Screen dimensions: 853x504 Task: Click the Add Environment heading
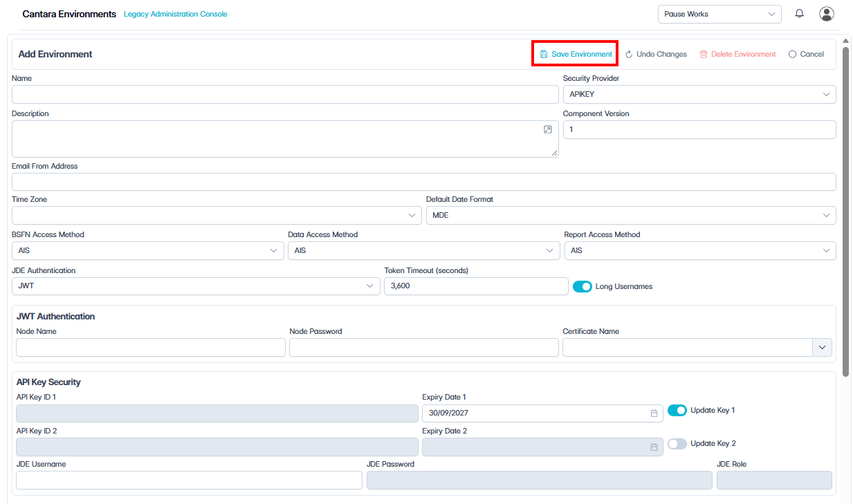55,54
